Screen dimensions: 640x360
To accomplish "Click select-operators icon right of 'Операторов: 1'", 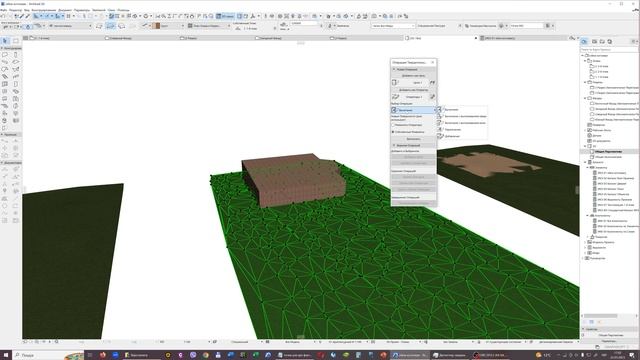I will tap(433, 96).
